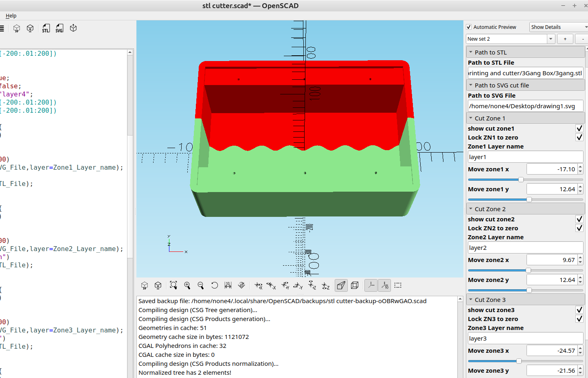Click console line 'Normalized tree has 2 elements!'
The image size is (588, 378).
point(185,373)
